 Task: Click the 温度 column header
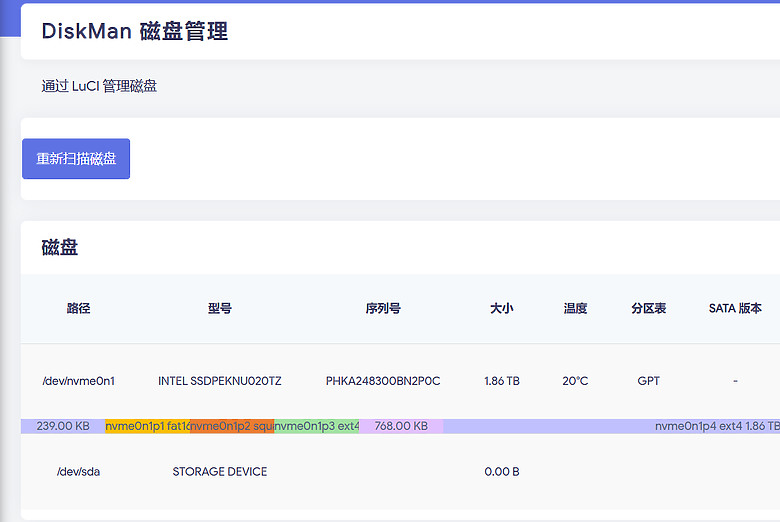click(x=575, y=309)
